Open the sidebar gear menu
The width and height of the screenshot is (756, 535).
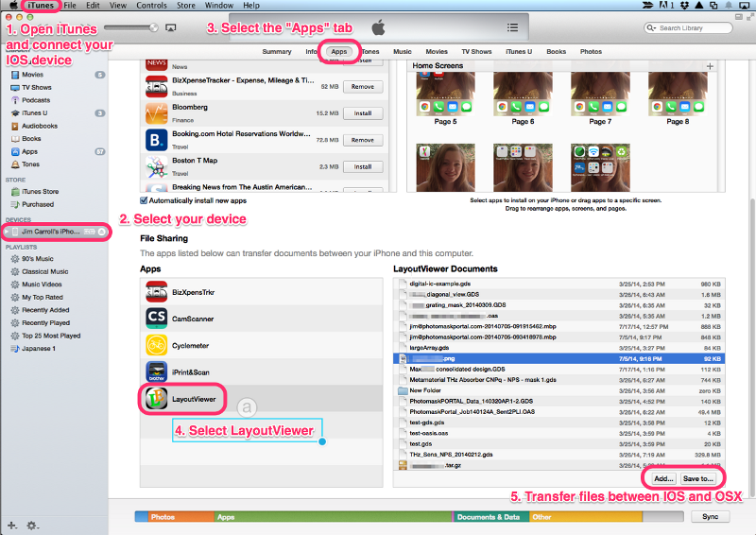tap(33, 526)
